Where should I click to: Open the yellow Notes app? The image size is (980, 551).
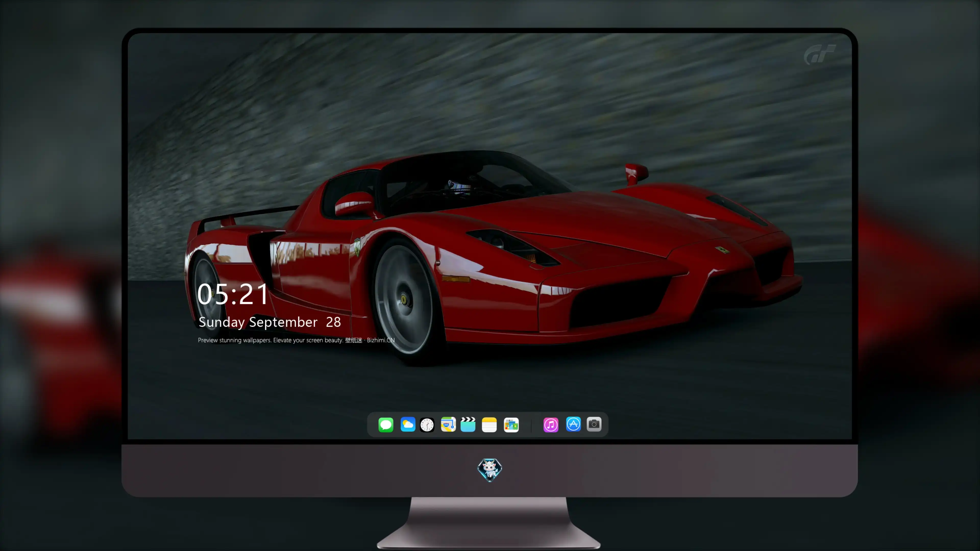click(489, 424)
